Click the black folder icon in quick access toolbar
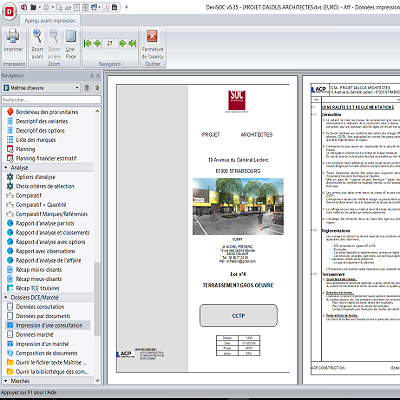The width and height of the screenshot is (400, 400). pyautogui.click(x=33, y=7)
